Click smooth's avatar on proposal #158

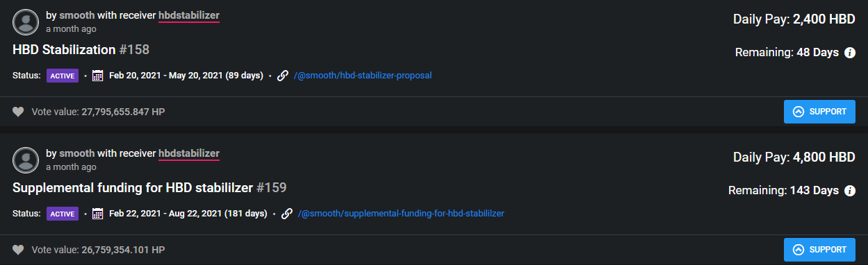coord(26,22)
